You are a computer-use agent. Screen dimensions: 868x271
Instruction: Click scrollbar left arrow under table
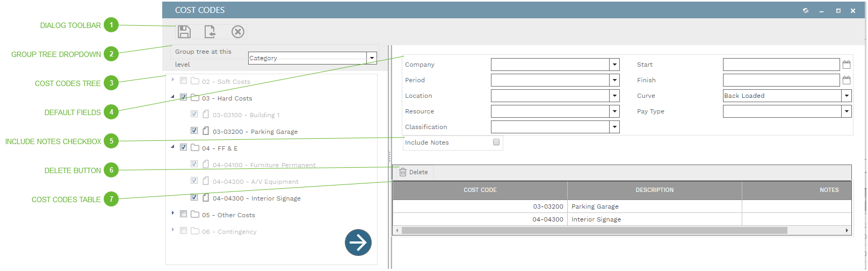point(397,230)
